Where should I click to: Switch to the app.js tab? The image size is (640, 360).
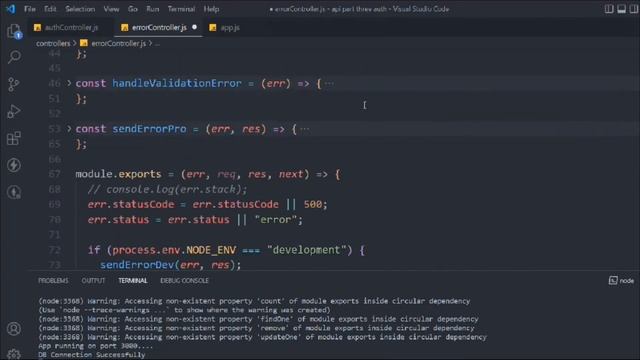coord(224,27)
